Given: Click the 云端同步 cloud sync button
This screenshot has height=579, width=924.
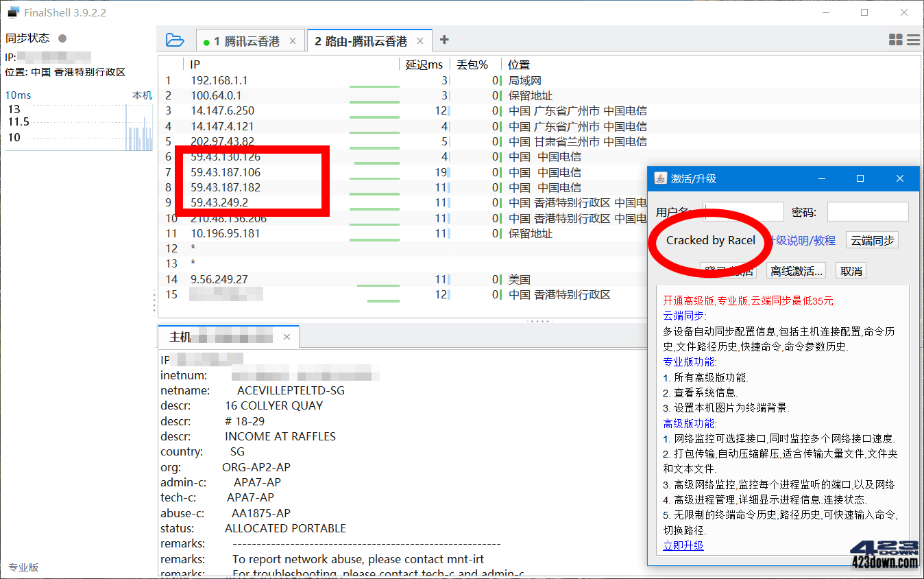Looking at the screenshot, I should (x=872, y=240).
